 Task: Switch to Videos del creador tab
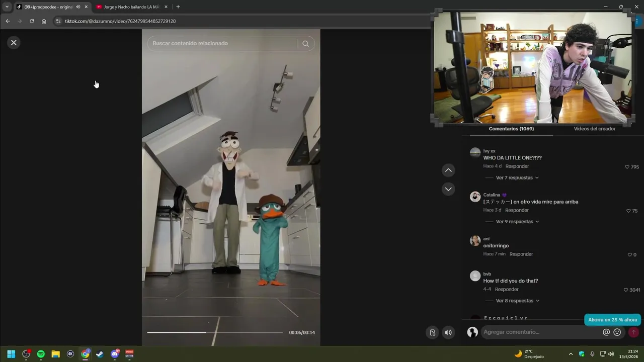click(x=594, y=129)
